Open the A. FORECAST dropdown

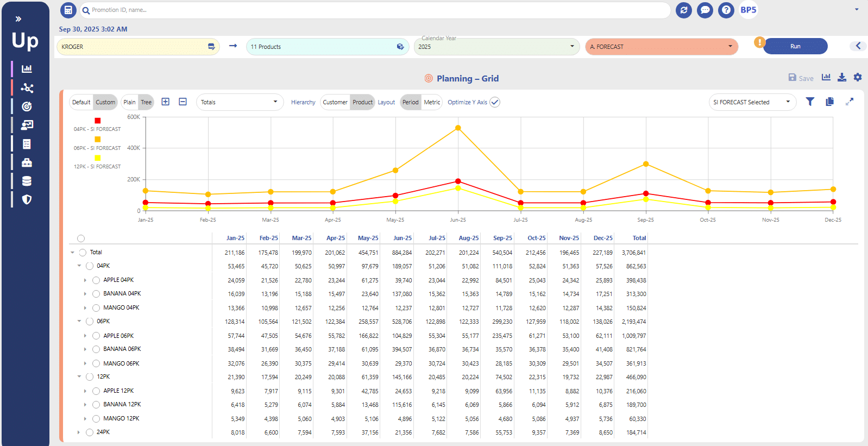point(661,47)
